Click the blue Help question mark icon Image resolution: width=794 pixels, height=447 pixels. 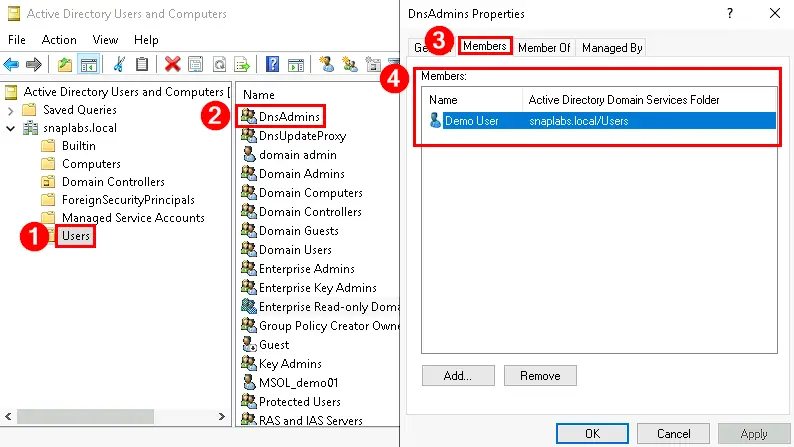coord(272,64)
